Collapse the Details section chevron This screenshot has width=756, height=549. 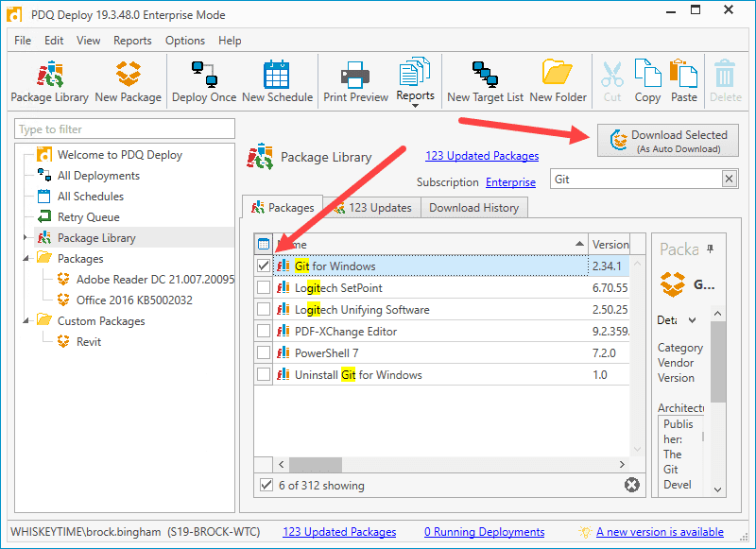pyautogui.click(x=692, y=320)
